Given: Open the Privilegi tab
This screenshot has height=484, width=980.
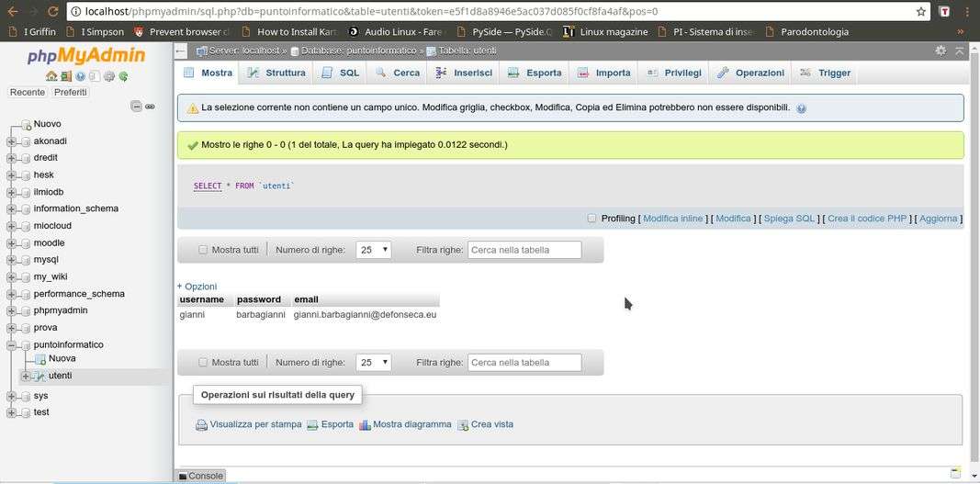Looking at the screenshot, I should pos(674,73).
